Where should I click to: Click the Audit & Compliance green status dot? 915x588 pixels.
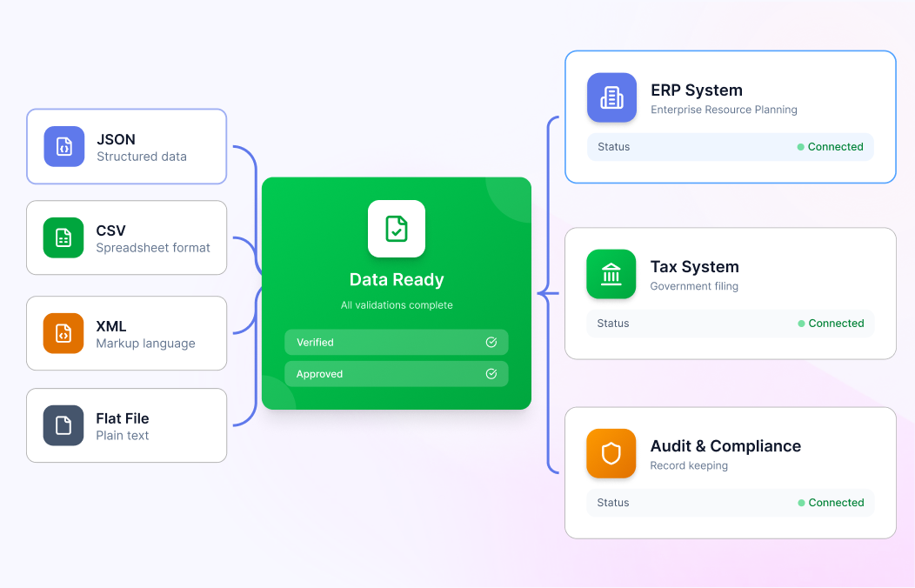pyautogui.click(x=801, y=503)
